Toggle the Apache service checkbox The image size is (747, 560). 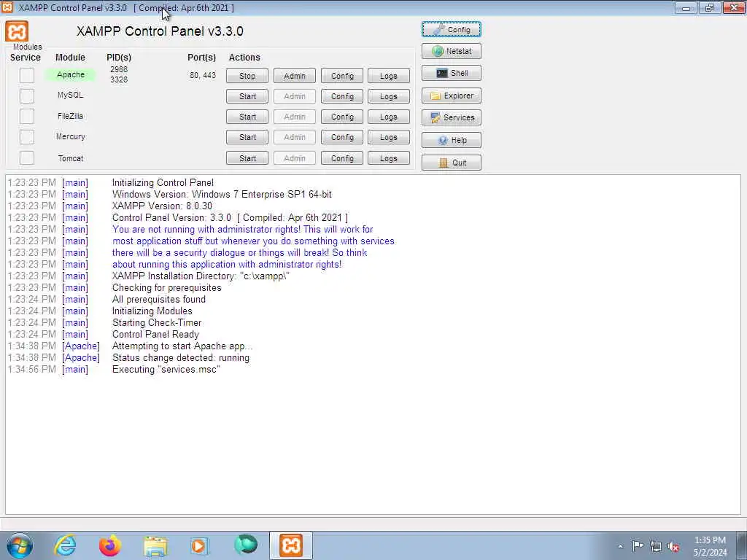(27, 75)
